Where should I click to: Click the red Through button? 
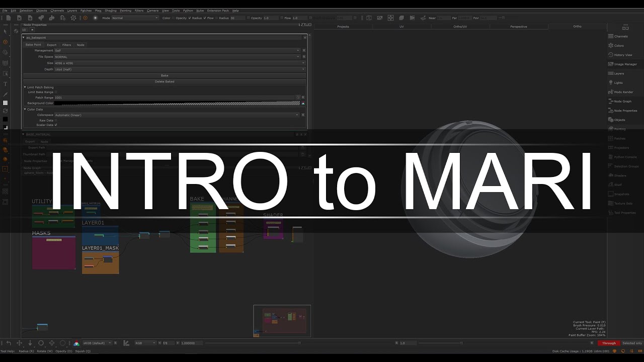(x=609, y=343)
